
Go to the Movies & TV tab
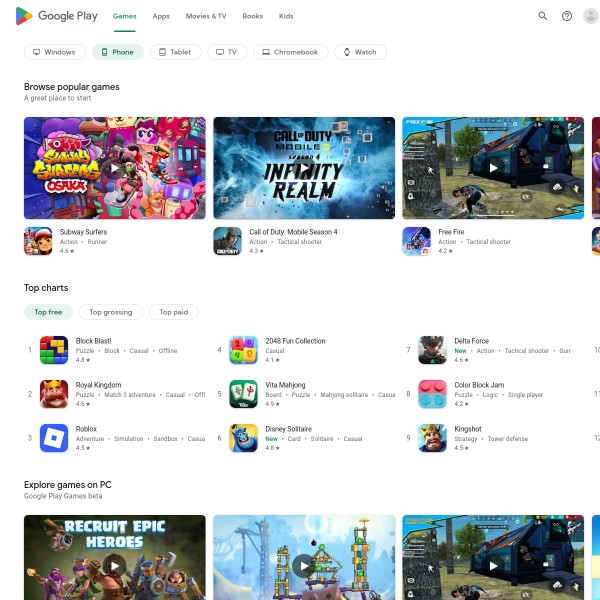tap(206, 16)
